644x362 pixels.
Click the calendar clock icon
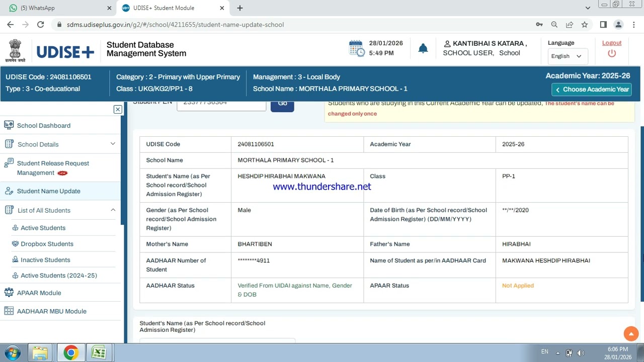357,48
